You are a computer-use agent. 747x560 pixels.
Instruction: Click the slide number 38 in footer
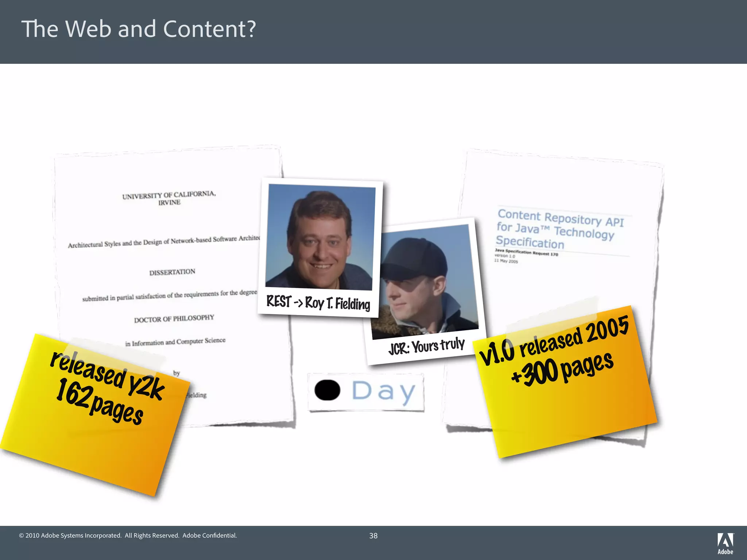click(373, 536)
